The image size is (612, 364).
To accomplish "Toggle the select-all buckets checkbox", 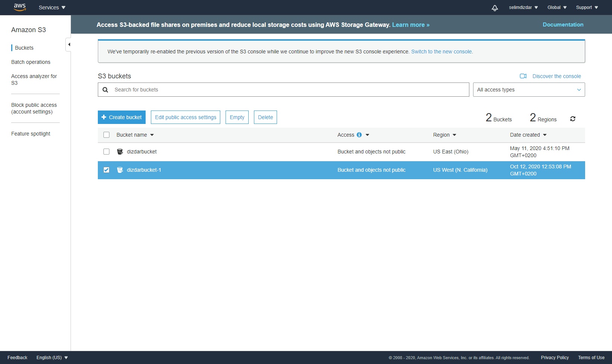I will pos(106,135).
